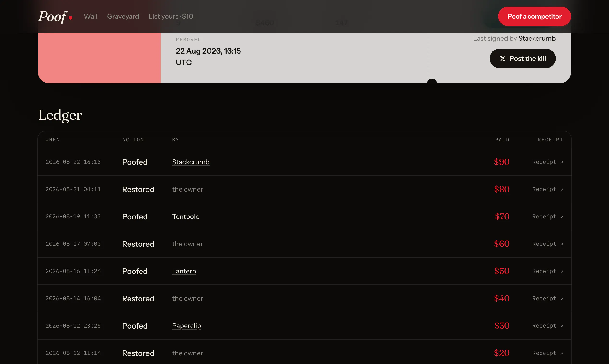Screen dimensions: 609x364
Task: Click Restored in the 2026-08-21 row
Action: pyautogui.click(x=138, y=189)
